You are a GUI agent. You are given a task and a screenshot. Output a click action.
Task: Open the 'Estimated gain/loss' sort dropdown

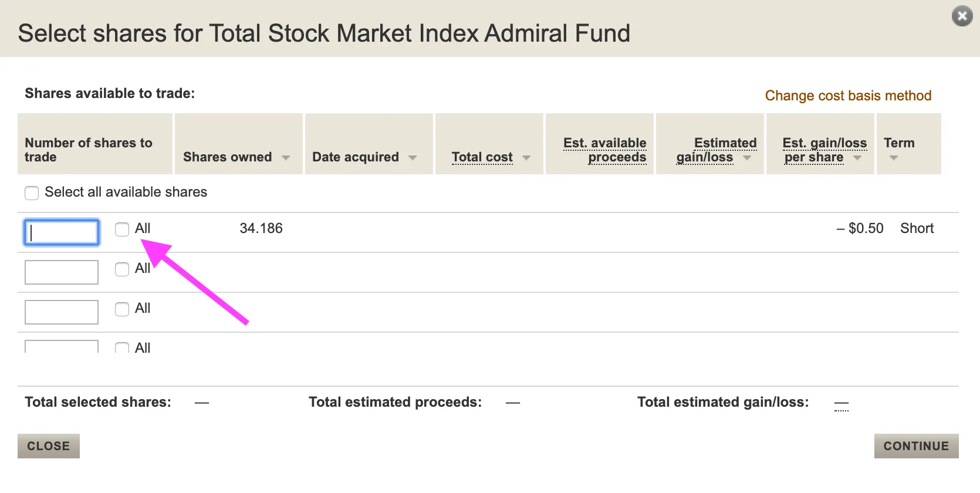point(746,157)
